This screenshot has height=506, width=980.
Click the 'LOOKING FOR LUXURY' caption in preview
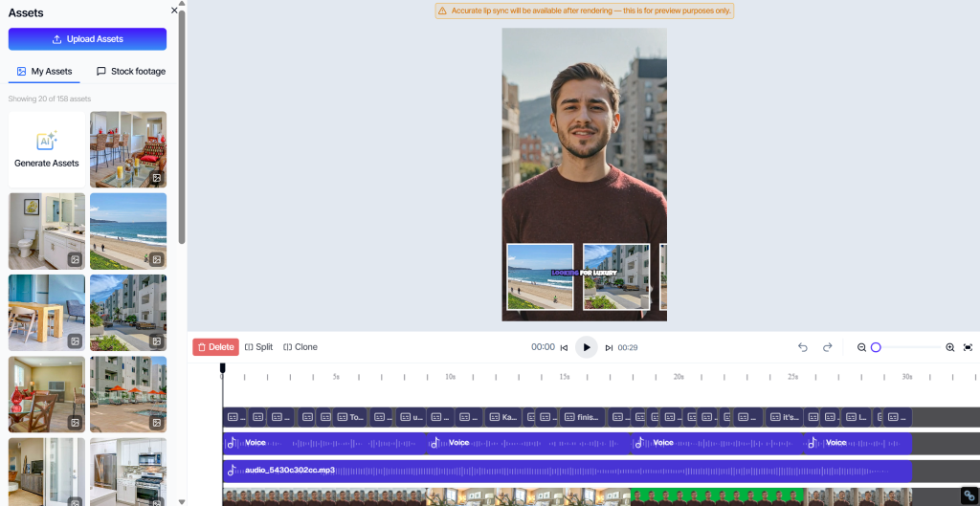(x=584, y=273)
